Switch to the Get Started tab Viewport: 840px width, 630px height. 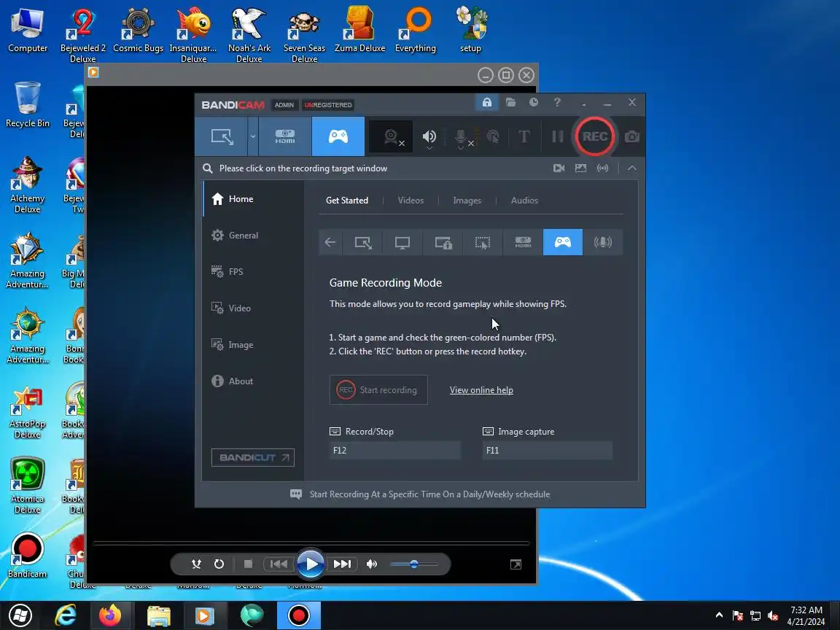click(347, 201)
